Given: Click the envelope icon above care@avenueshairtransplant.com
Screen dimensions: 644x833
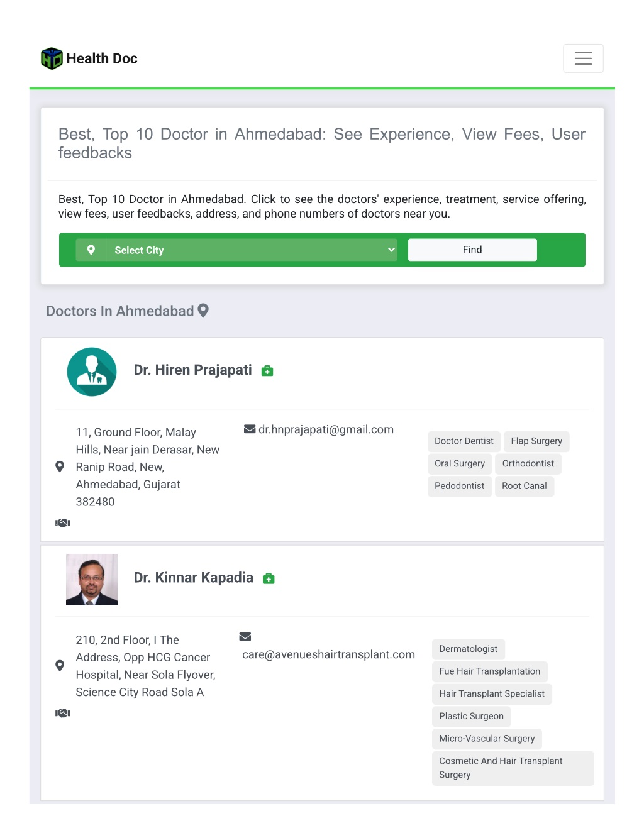Looking at the screenshot, I should coord(245,637).
